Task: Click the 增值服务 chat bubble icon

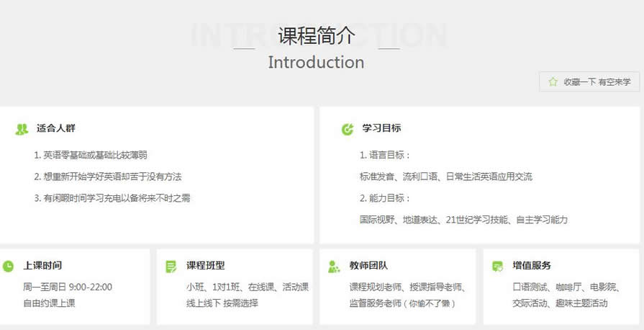Action: (497, 267)
